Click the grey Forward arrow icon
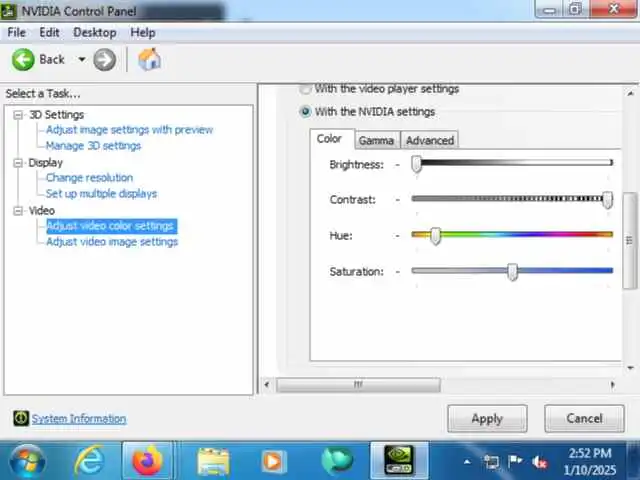This screenshot has height=480, width=640. [104, 60]
